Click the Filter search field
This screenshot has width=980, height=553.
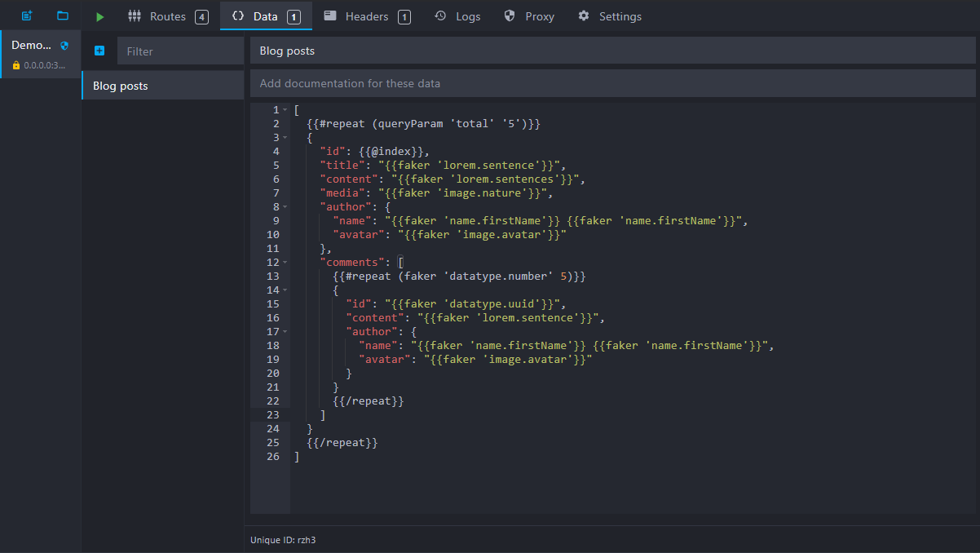(x=180, y=51)
